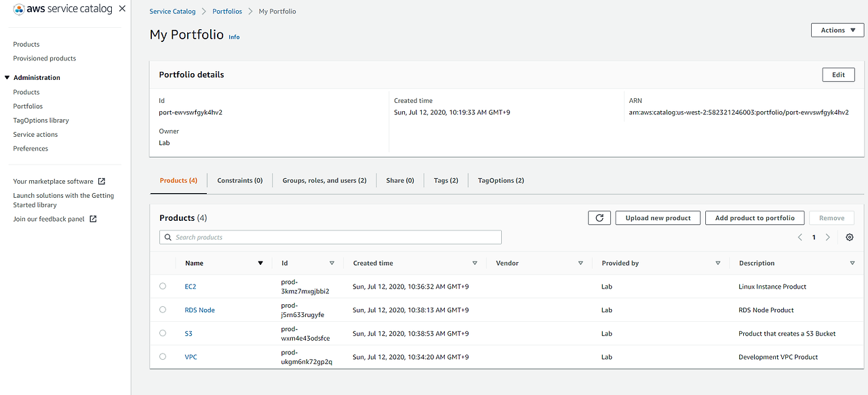This screenshot has height=395, width=868.
Task: Open table preferences gear icon
Action: pyautogui.click(x=850, y=237)
